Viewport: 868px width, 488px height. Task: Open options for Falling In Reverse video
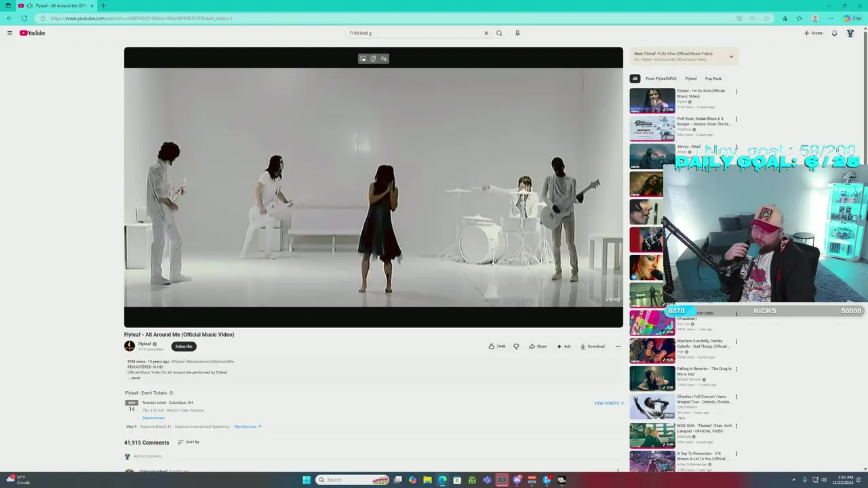pos(736,369)
